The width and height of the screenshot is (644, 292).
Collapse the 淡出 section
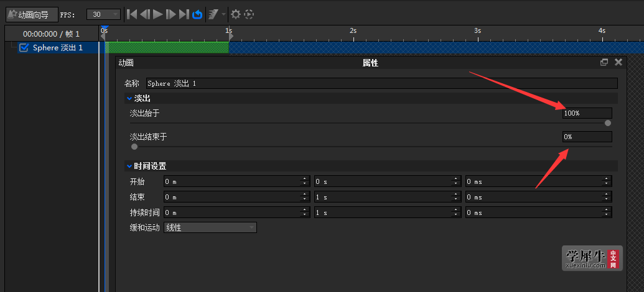pyautogui.click(x=129, y=98)
